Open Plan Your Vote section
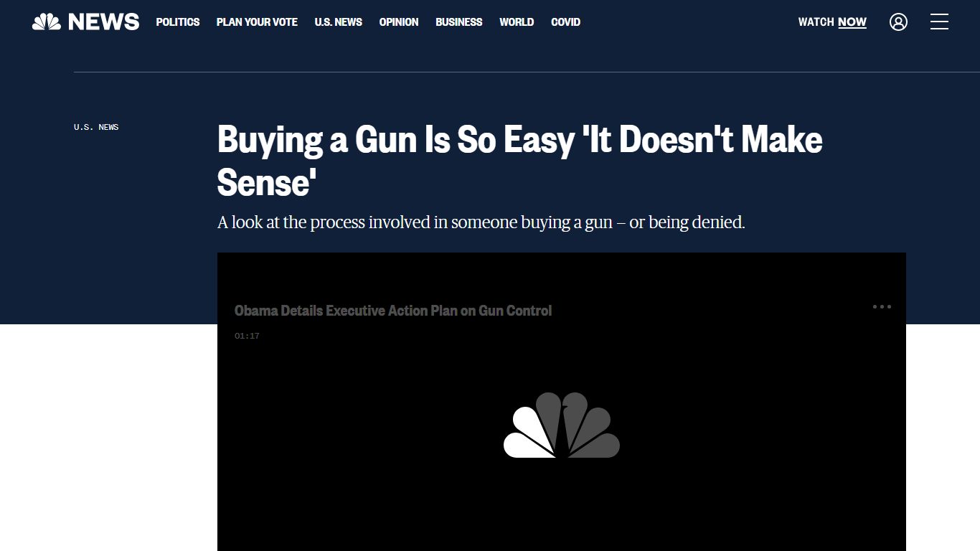 click(x=257, y=22)
